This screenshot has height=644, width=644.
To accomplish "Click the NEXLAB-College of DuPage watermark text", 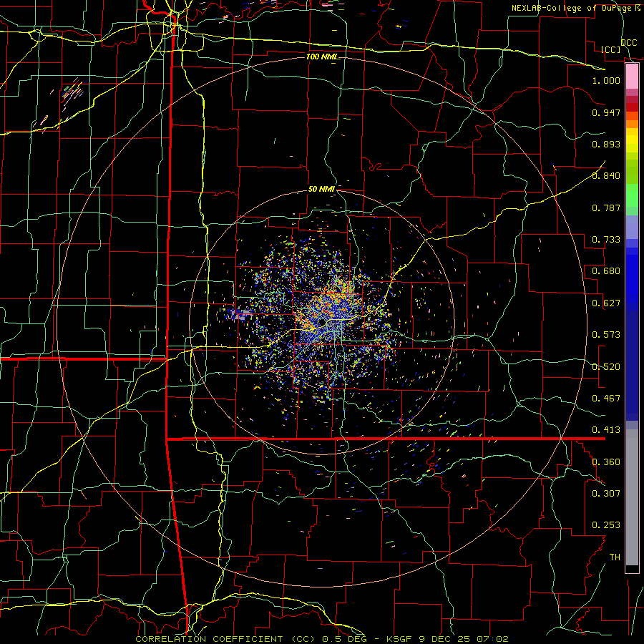I will click(x=575, y=8).
